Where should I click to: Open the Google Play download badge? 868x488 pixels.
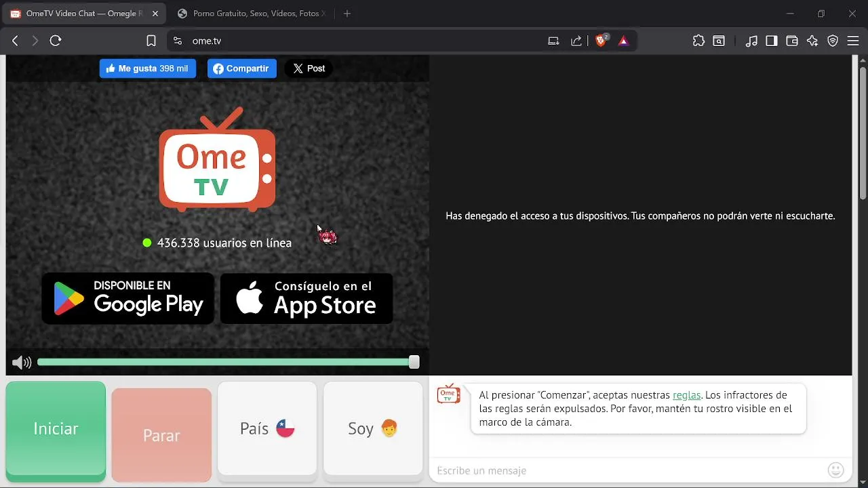click(x=128, y=299)
